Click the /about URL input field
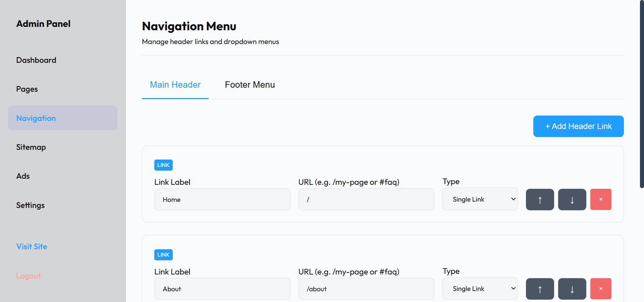 click(x=366, y=289)
